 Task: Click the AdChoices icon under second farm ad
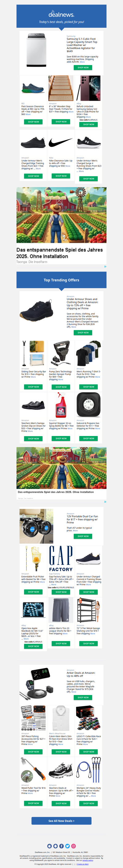(x=105, y=502)
